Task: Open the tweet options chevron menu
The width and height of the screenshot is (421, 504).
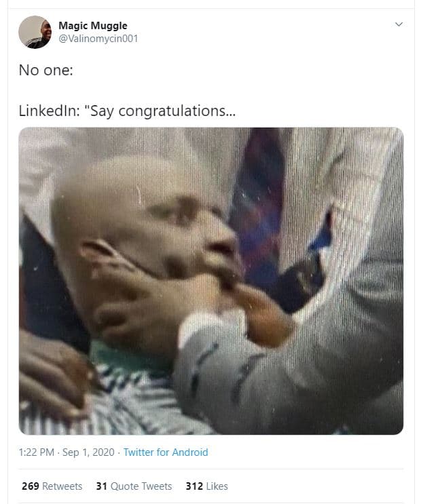Action: click(399, 24)
